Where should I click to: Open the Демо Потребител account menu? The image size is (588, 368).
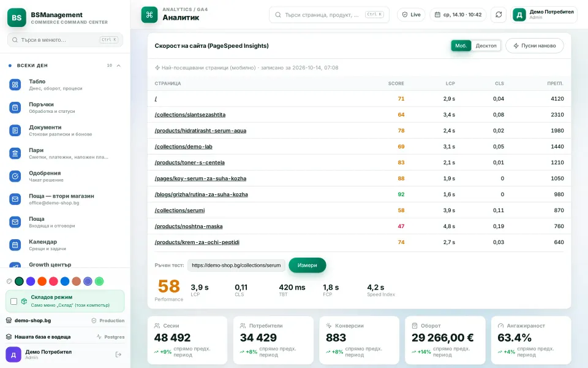(x=544, y=15)
